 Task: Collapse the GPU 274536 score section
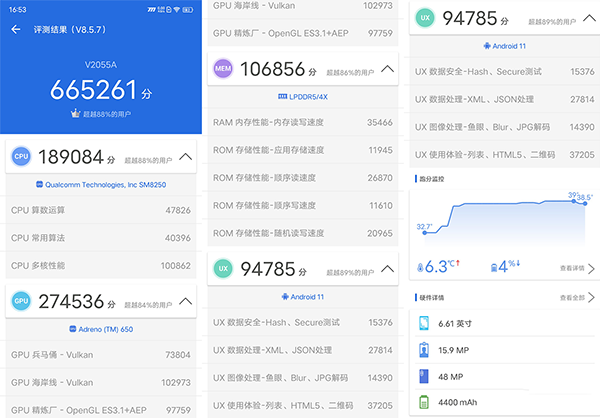[x=186, y=300]
